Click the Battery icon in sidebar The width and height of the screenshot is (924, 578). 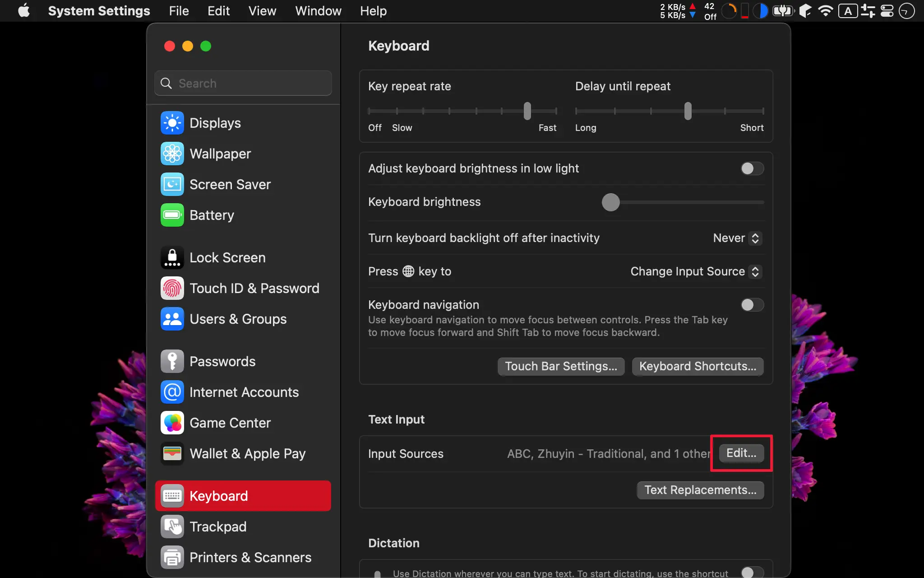[171, 214]
